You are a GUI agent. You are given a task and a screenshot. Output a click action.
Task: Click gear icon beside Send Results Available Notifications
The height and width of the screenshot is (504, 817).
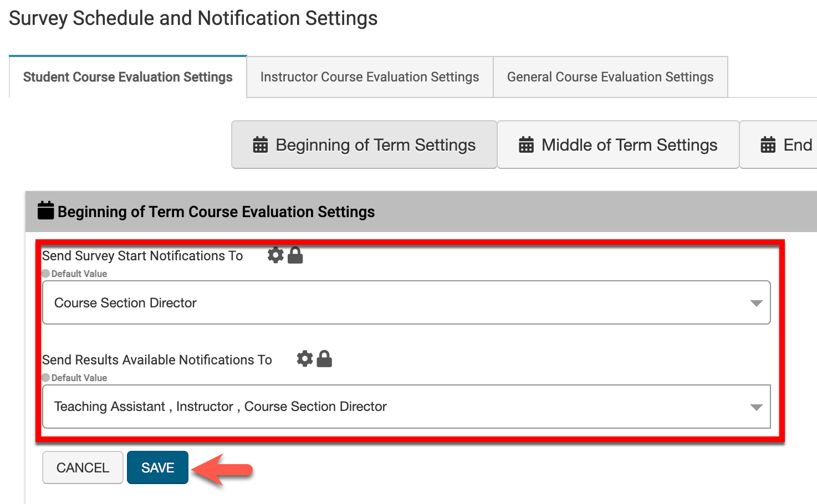coord(305,359)
